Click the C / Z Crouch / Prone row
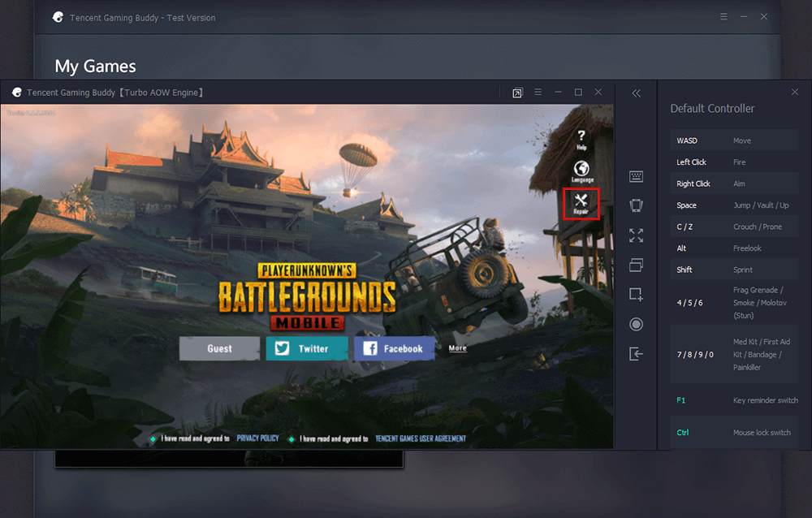The width and height of the screenshot is (812, 518). pyautogui.click(x=734, y=227)
